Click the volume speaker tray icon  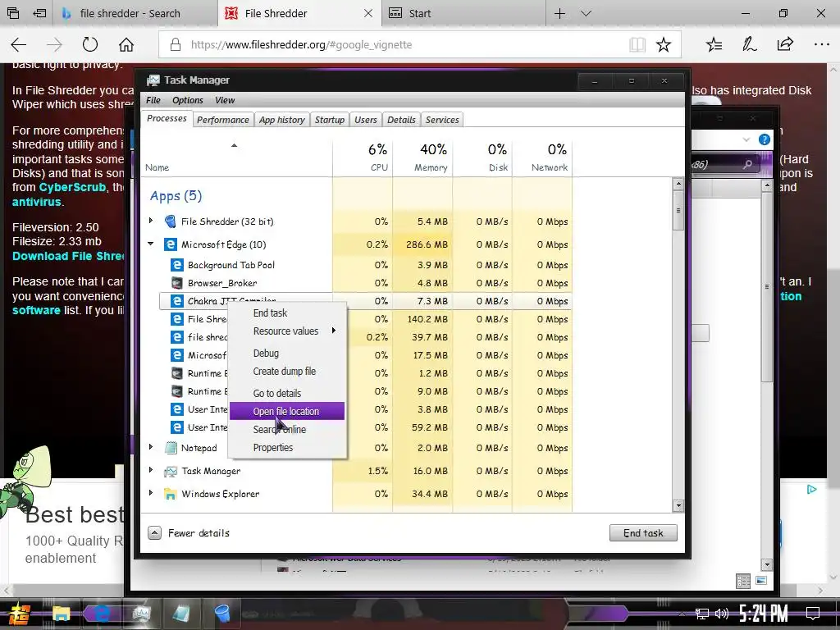tap(722, 614)
